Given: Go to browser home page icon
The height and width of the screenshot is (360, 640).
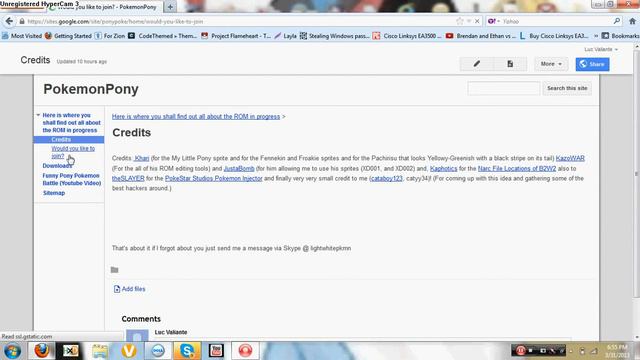Looking at the screenshot, I should (x=632, y=21).
